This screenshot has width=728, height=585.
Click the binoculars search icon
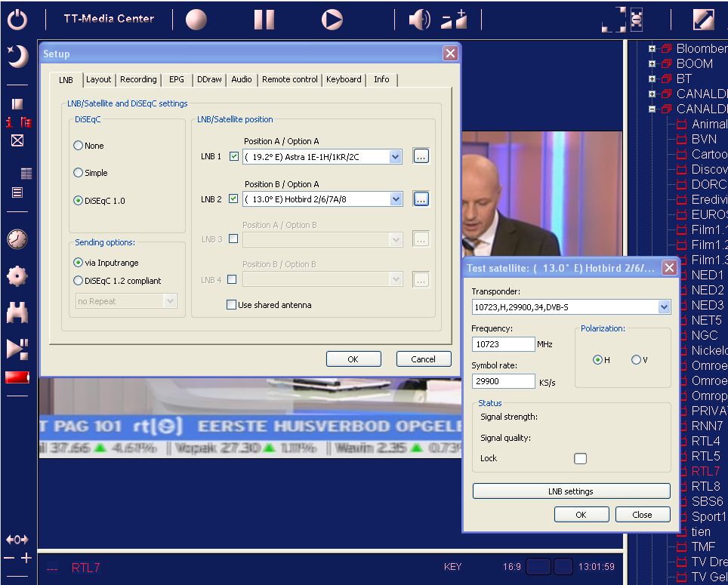click(17, 313)
